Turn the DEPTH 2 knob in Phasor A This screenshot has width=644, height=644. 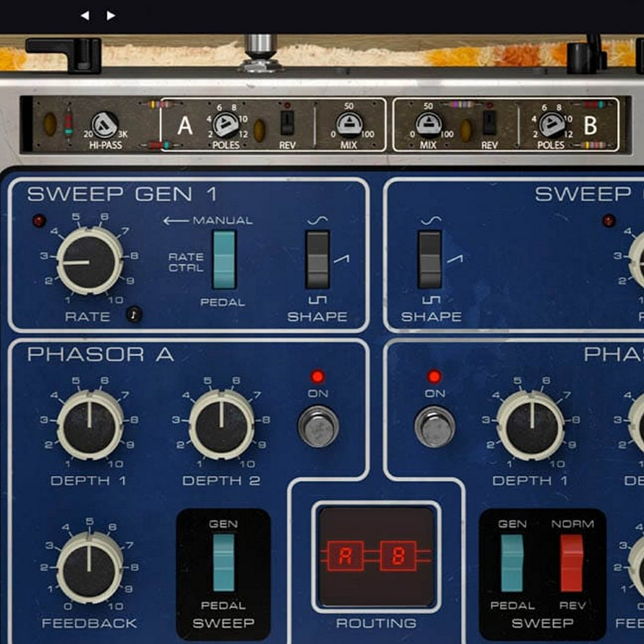pyautogui.click(x=220, y=427)
